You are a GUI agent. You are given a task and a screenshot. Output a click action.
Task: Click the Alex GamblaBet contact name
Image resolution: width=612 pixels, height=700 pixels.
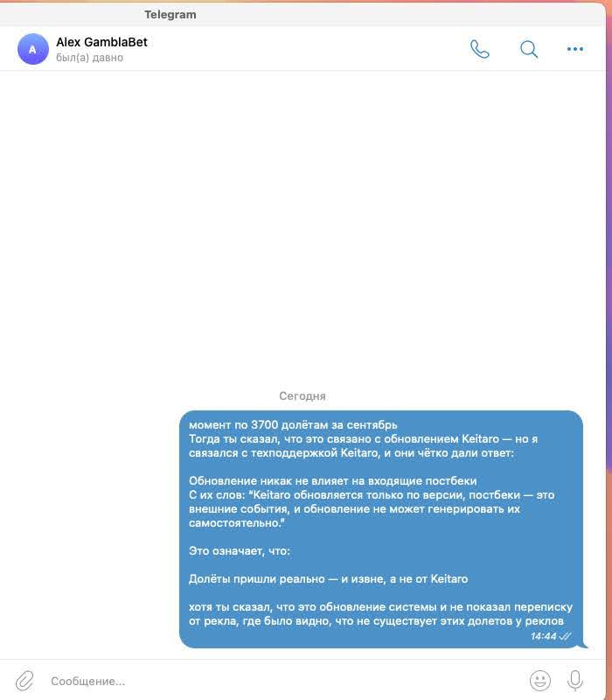(x=101, y=42)
